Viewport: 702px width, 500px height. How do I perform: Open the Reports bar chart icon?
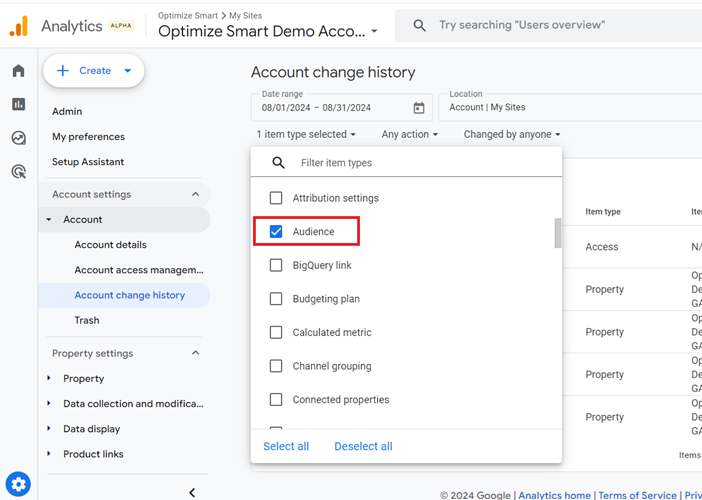coord(18,104)
